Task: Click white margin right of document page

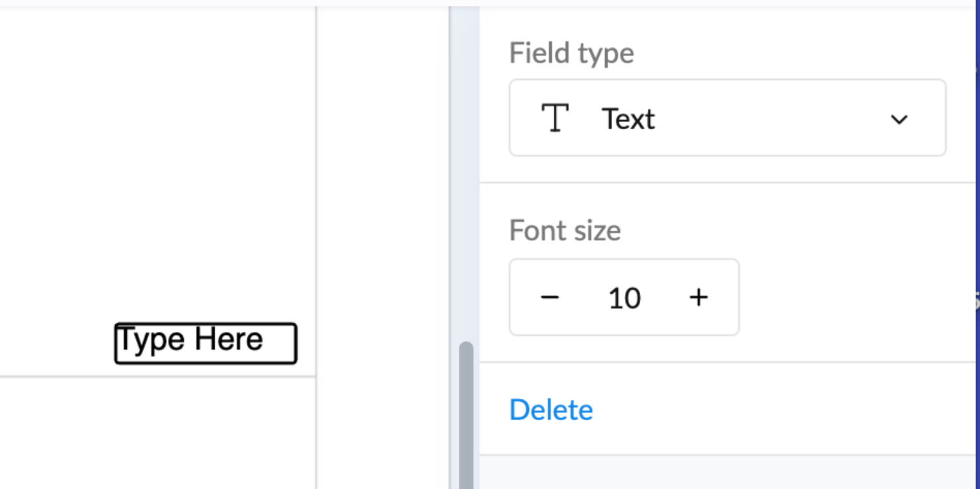Action: tap(382, 247)
